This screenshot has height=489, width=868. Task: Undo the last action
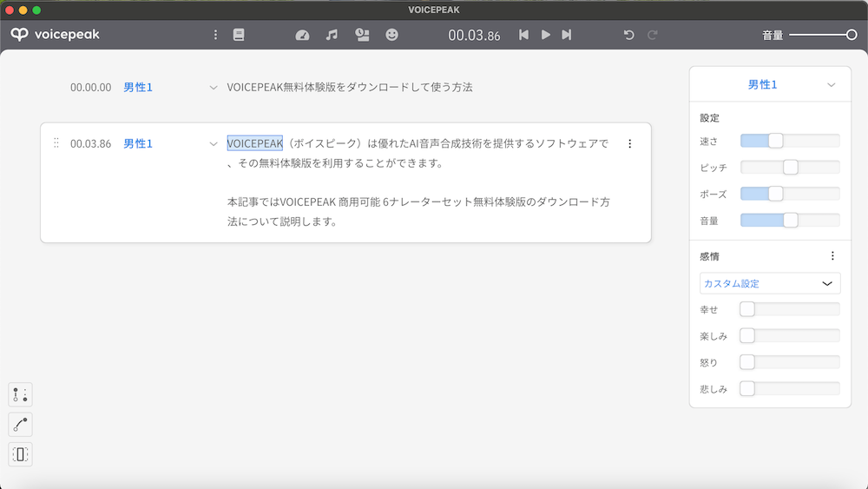click(628, 35)
